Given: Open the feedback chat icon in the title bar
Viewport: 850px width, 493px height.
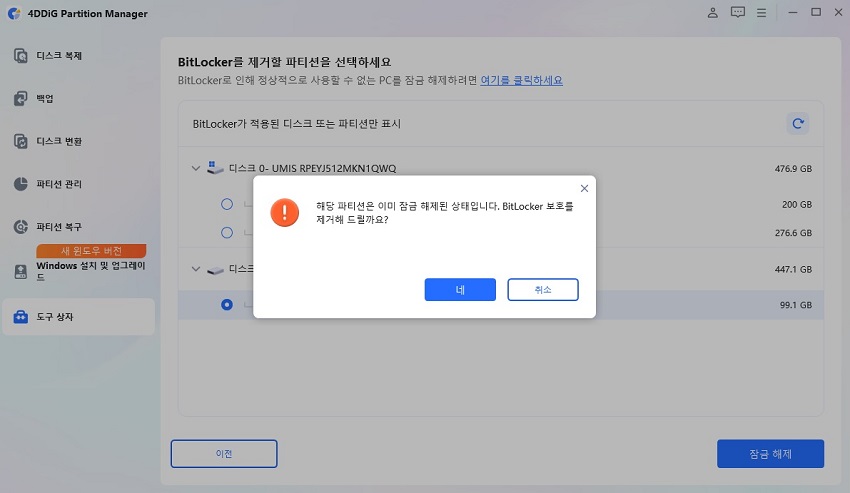Looking at the screenshot, I should point(737,12).
